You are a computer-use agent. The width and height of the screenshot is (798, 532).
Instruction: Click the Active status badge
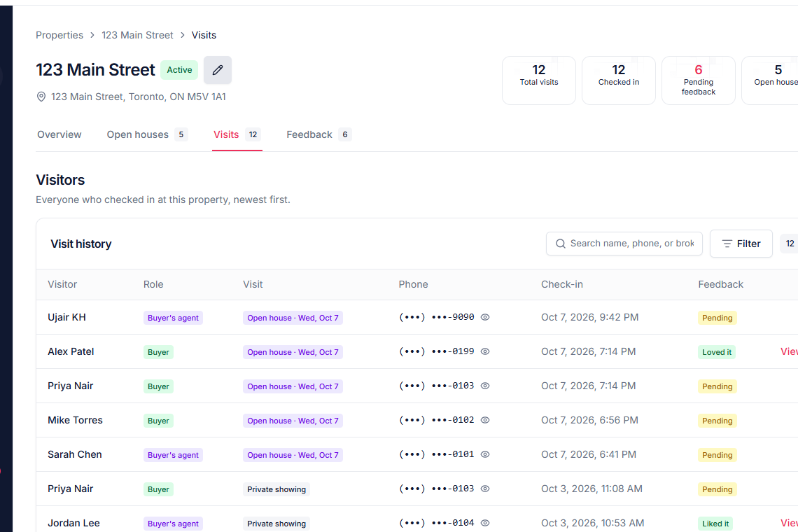[x=180, y=70]
